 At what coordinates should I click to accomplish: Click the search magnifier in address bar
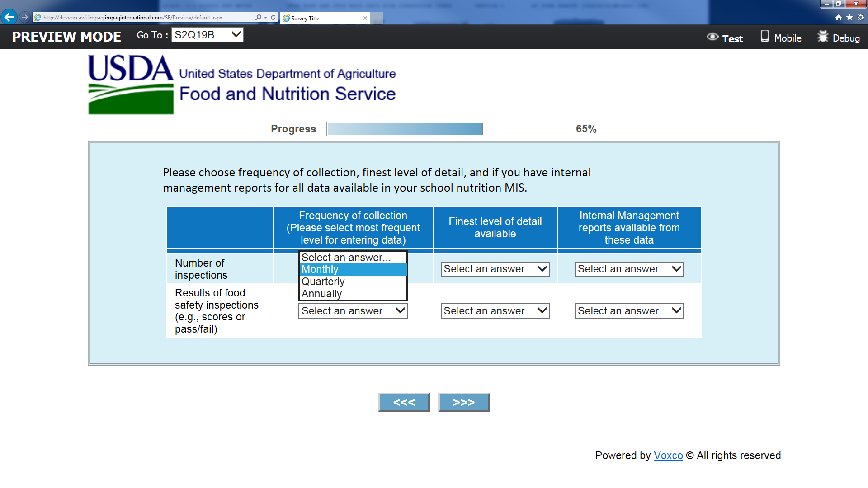258,18
